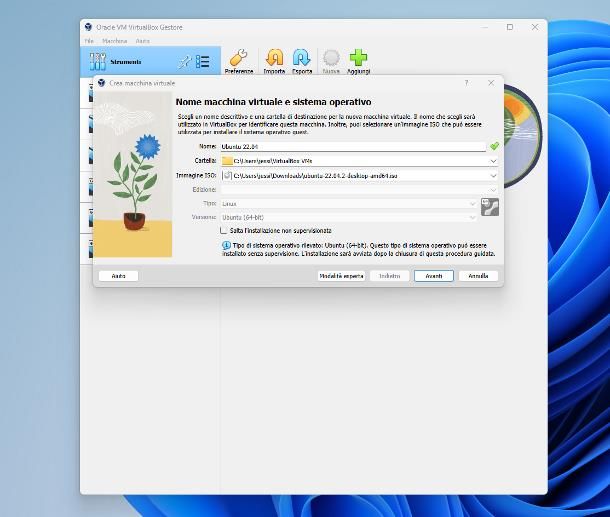Click the Indietro button
Viewport: 610px width, 517px height.
point(389,276)
